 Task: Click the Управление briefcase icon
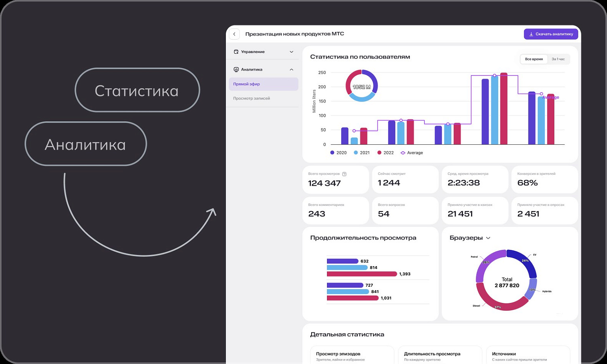[x=236, y=52]
